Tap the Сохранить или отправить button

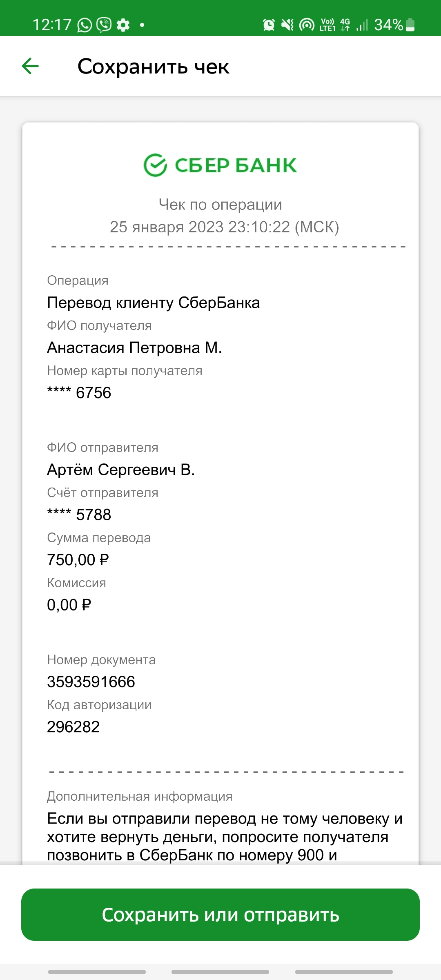tap(220, 915)
